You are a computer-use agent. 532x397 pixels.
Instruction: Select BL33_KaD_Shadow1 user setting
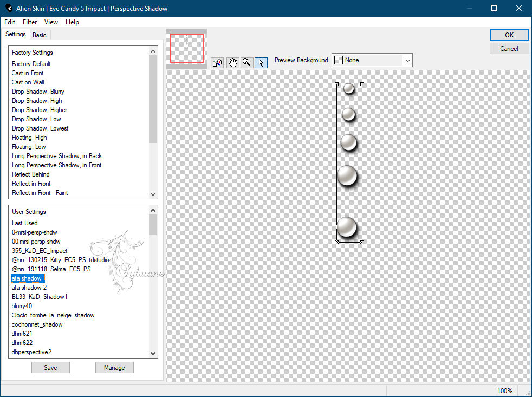click(40, 297)
